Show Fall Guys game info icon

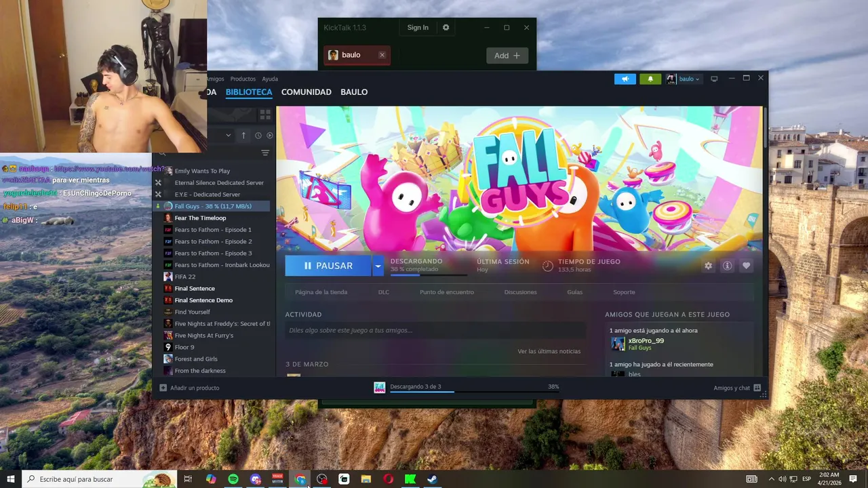pyautogui.click(x=727, y=266)
